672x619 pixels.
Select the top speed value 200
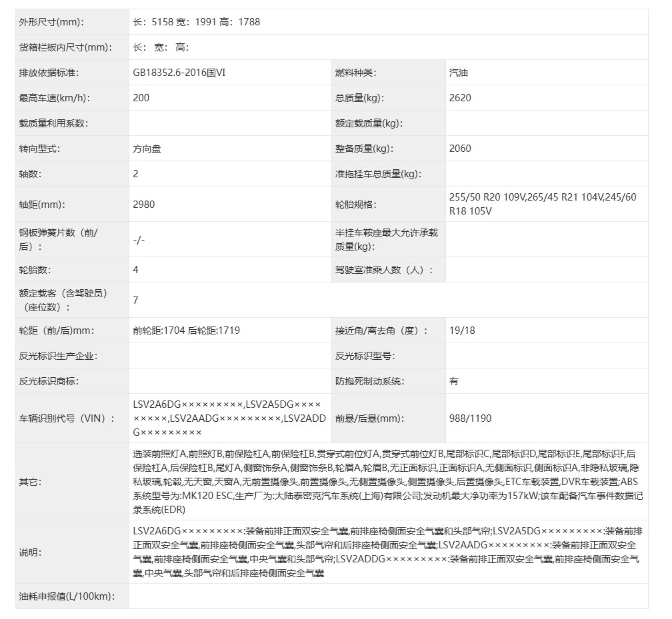[141, 98]
